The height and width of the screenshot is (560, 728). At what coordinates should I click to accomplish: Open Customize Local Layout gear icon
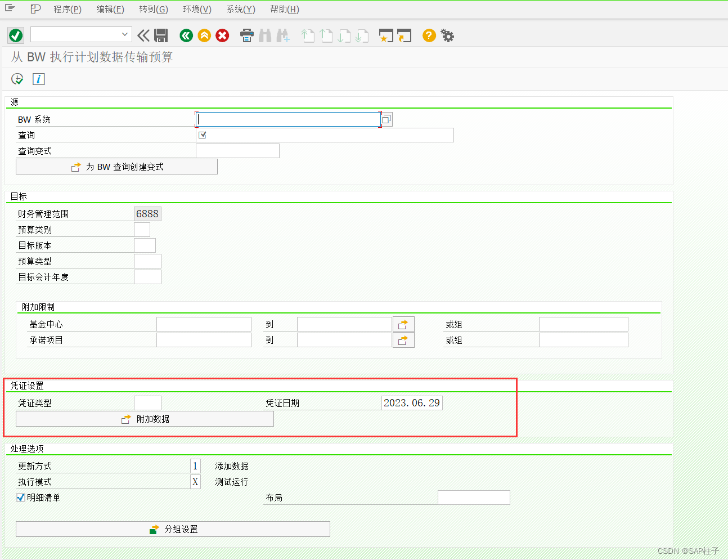[x=447, y=35]
